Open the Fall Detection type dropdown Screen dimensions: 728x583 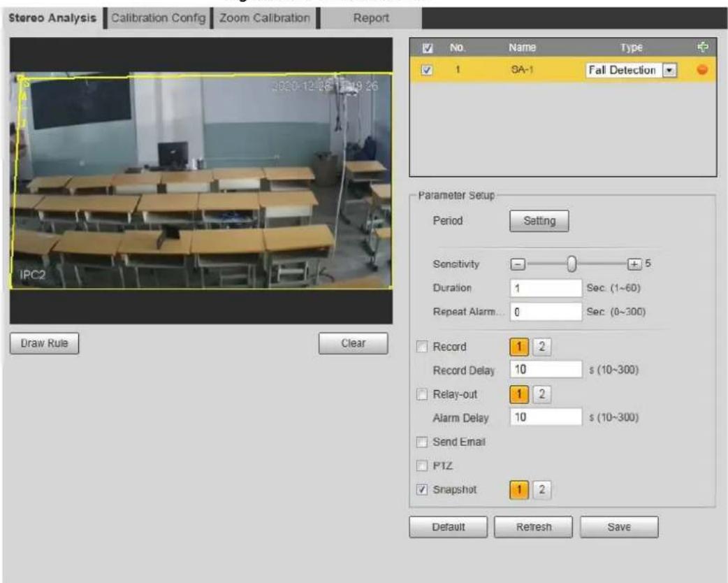click(669, 70)
